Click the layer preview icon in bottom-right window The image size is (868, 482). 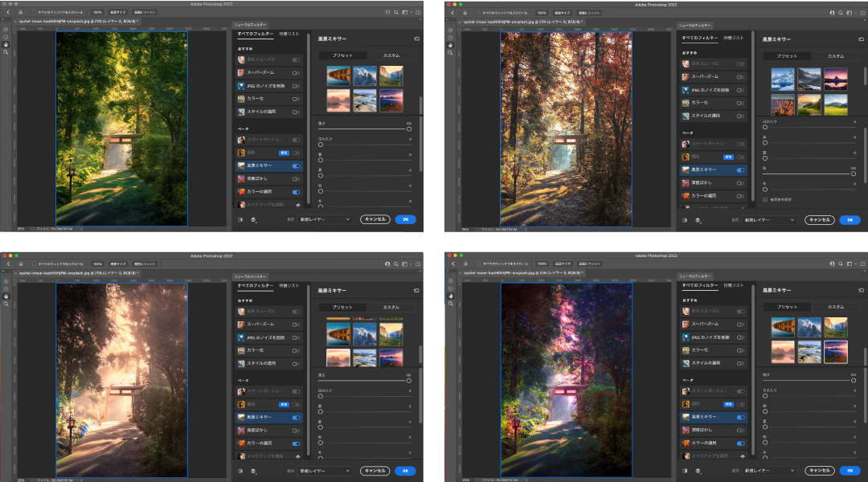point(698,471)
